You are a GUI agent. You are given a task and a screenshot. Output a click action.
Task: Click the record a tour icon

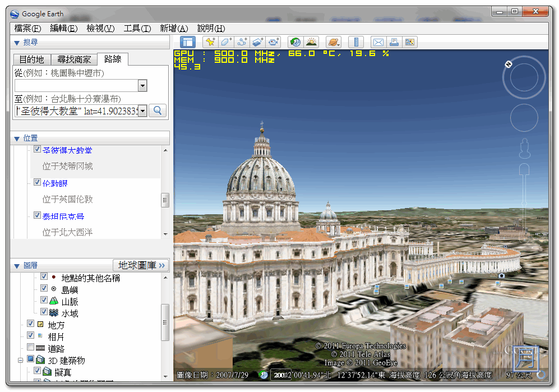[x=273, y=42]
